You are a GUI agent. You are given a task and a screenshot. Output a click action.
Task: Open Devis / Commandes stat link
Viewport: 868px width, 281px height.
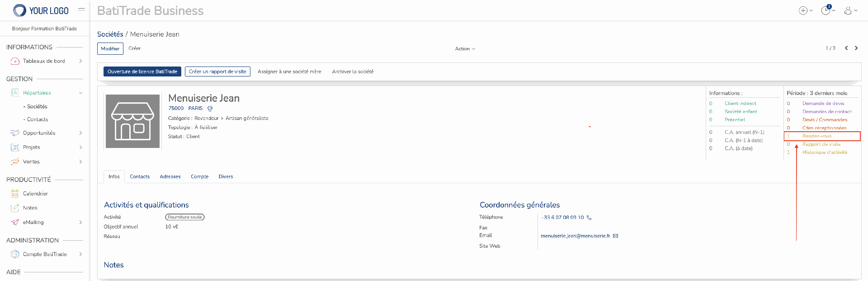tap(825, 120)
